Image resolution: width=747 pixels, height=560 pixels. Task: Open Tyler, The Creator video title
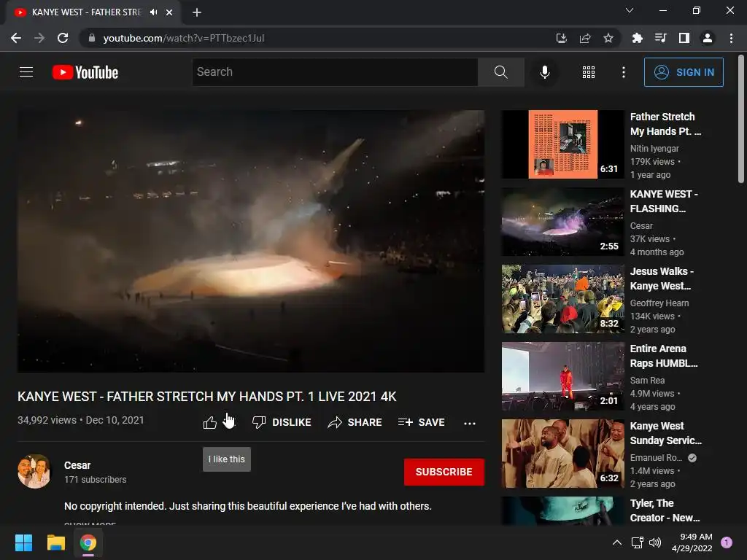pos(665,510)
